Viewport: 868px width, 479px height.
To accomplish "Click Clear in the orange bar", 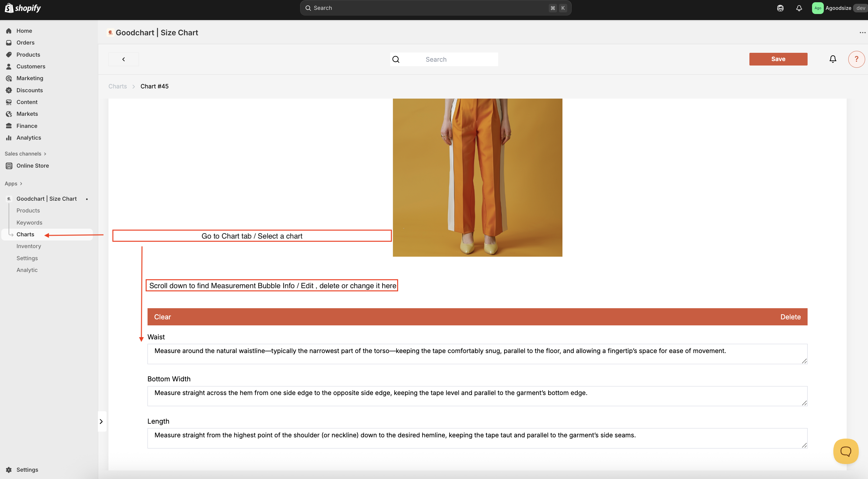I will pos(162,317).
